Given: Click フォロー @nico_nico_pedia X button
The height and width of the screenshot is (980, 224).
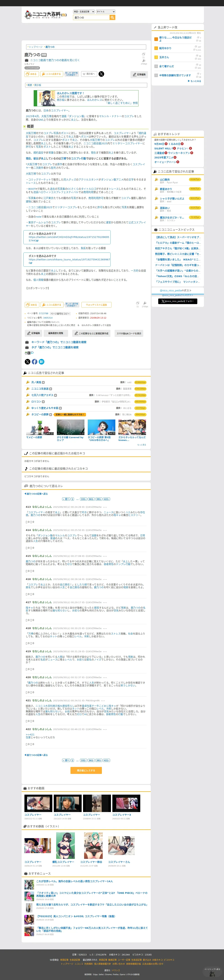Looking at the screenshot, I should 178,301.
